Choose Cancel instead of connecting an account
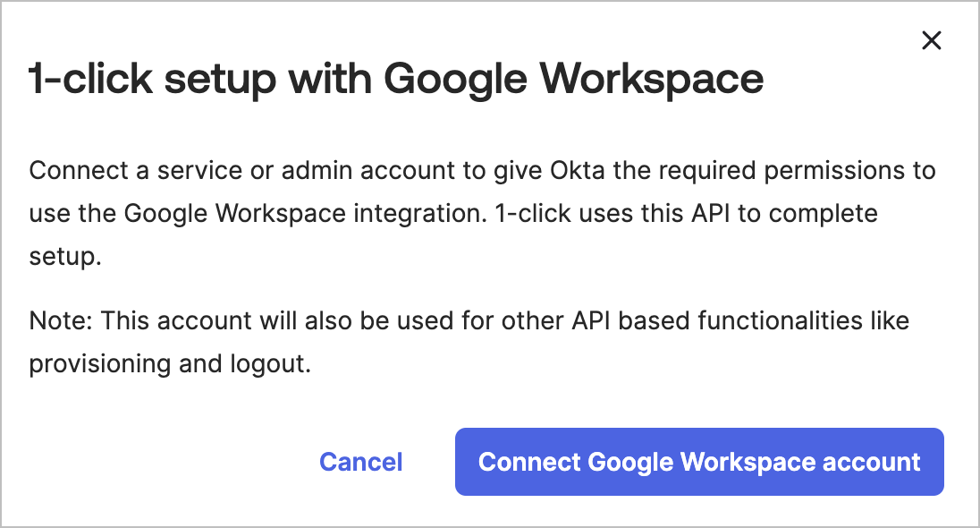This screenshot has width=980, height=528. click(x=360, y=462)
